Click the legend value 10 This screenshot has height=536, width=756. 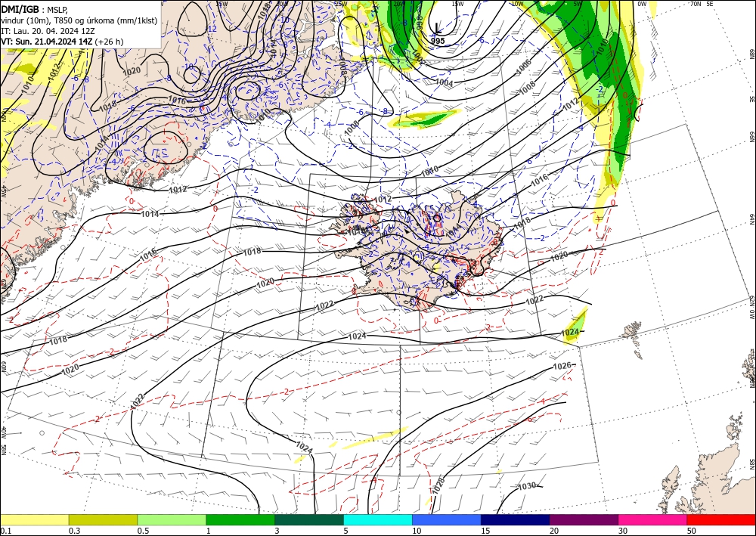[417, 531]
